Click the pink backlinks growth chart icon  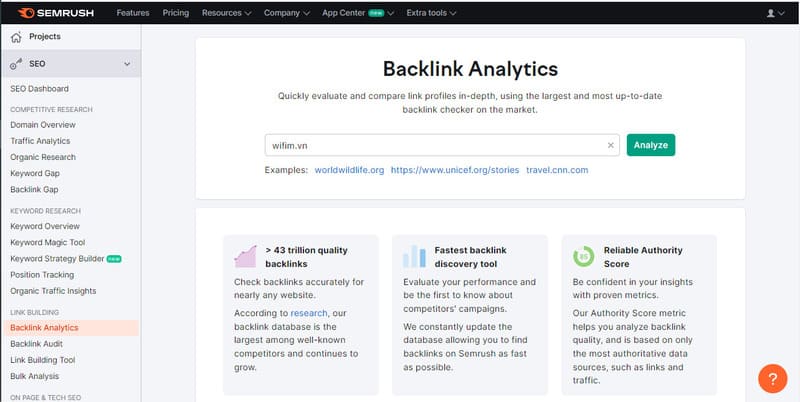coord(244,256)
